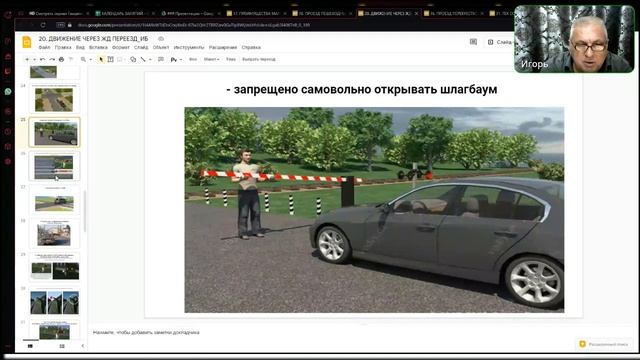Click the icon left of Слайд-шоу button
Screen dimensions: 640x360
pos(473,42)
